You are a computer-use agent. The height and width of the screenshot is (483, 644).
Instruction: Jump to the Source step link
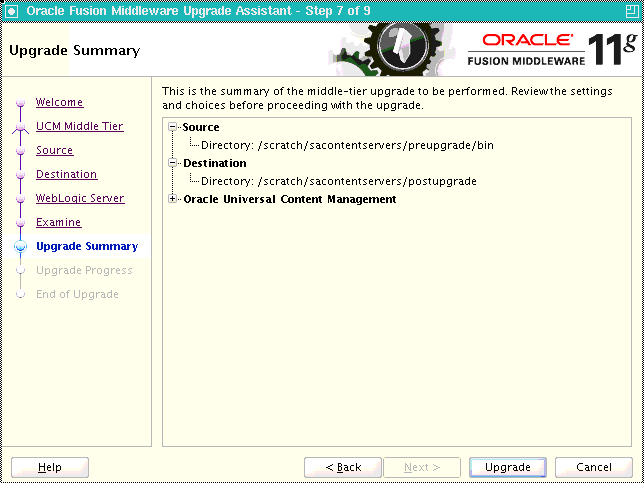click(x=55, y=150)
